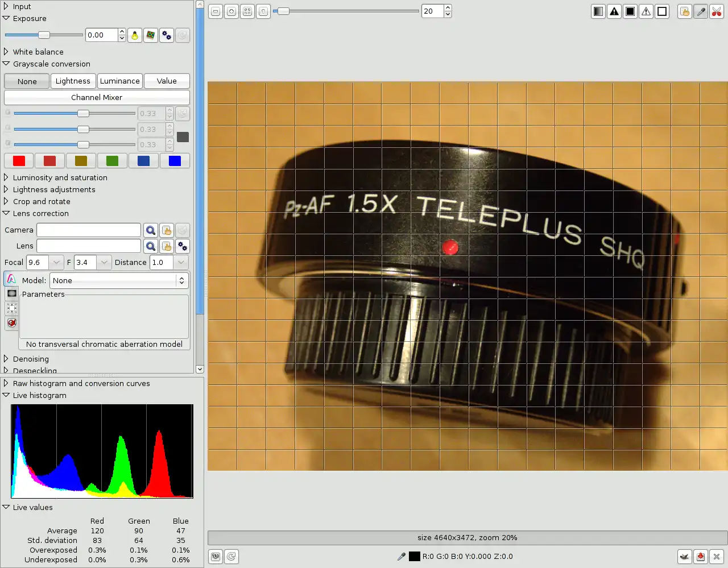The height and width of the screenshot is (568, 728).
Task: Expand the Denoising section
Action: pyautogui.click(x=6, y=359)
